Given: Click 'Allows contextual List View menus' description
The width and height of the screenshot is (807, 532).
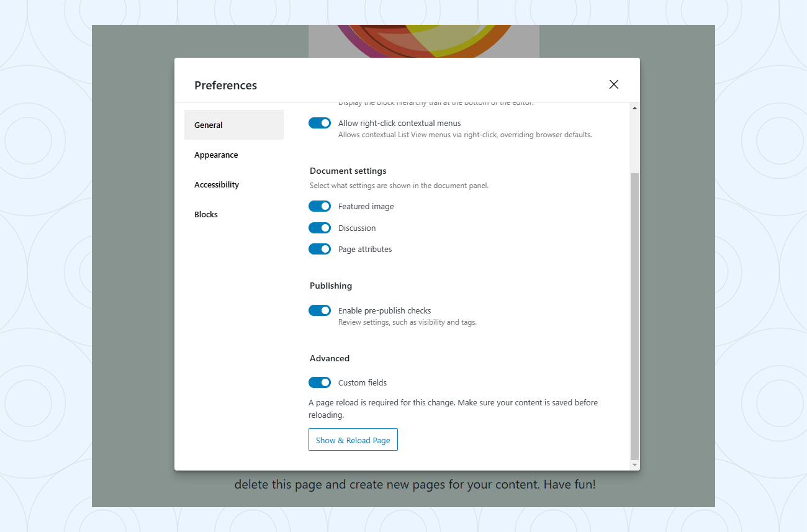Looking at the screenshot, I should click(x=465, y=135).
